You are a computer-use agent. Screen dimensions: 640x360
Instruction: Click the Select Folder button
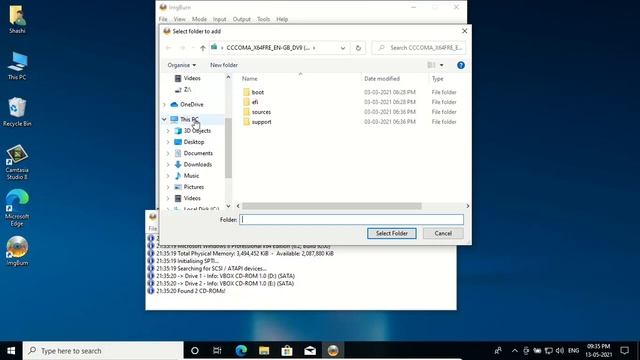pos(392,233)
